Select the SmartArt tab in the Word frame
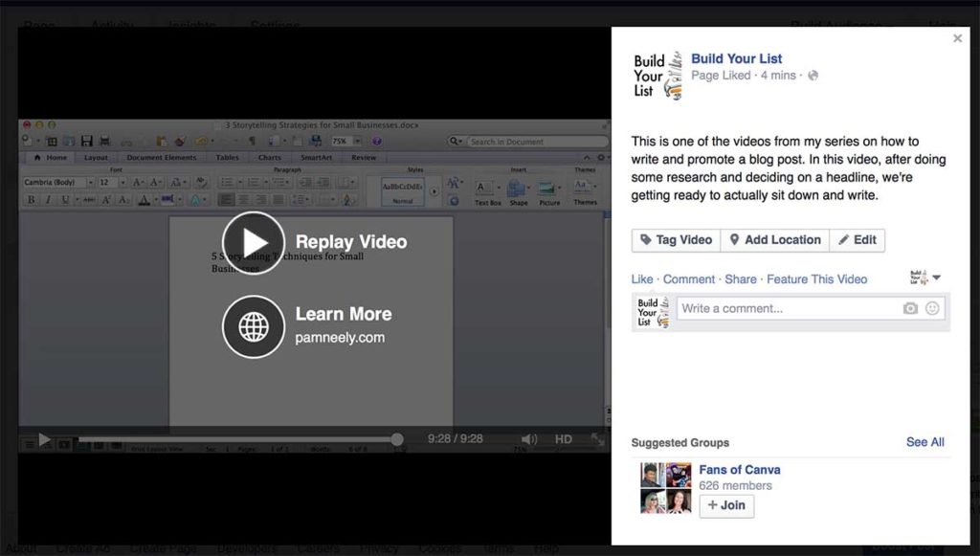Viewport: 980px width, 556px height. click(x=316, y=158)
